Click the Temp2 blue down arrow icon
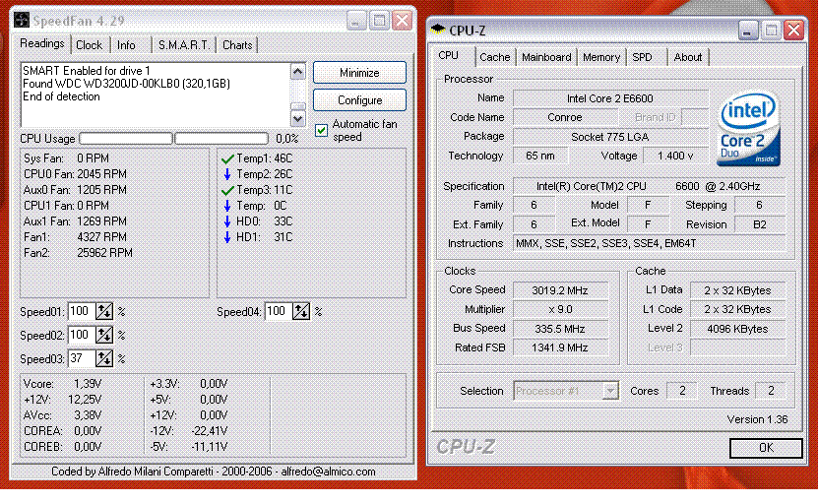The height and width of the screenshot is (504, 818). click(x=227, y=174)
